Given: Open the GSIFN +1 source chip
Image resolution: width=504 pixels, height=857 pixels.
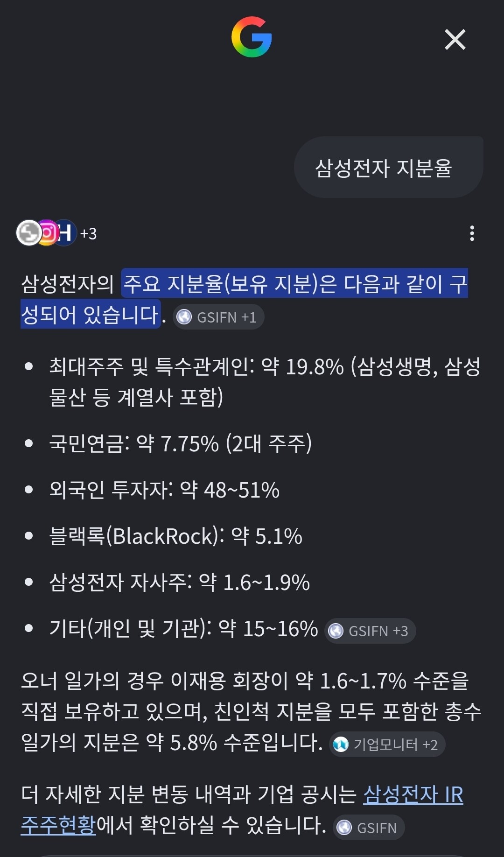Looking at the screenshot, I should (x=218, y=317).
